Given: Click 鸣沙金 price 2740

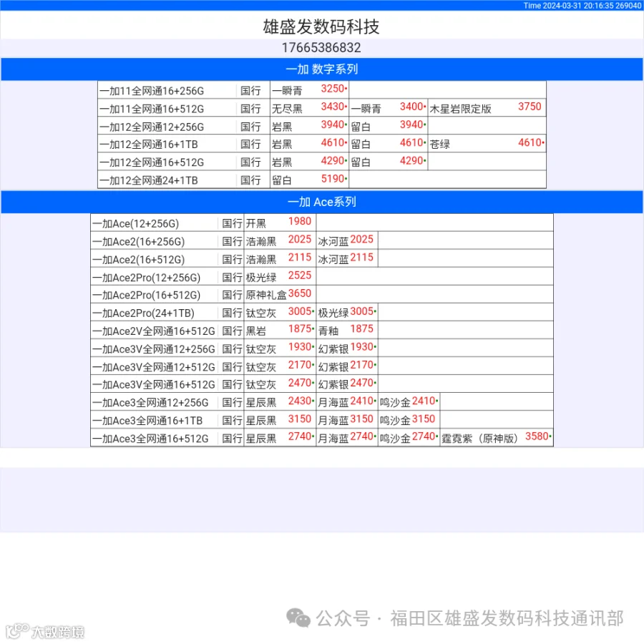Looking at the screenshot, I should point(424,436).
